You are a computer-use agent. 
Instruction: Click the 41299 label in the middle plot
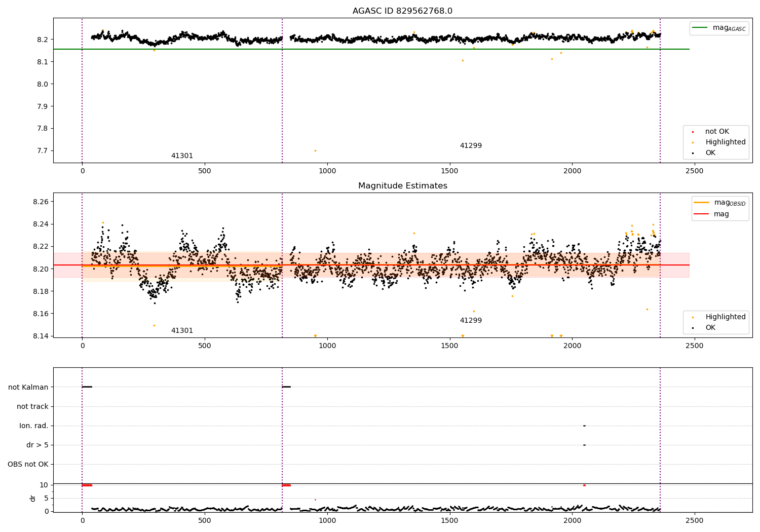tap(471, 321)
